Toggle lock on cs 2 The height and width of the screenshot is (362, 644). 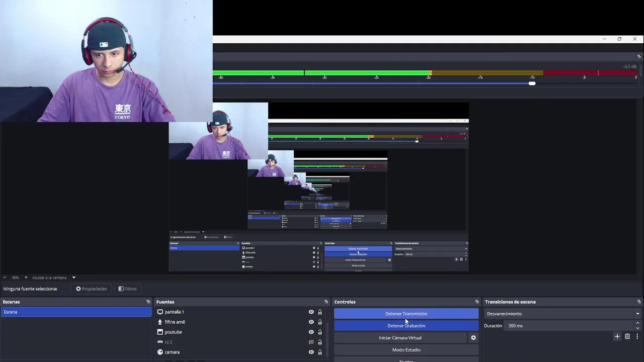pos(319,342)
